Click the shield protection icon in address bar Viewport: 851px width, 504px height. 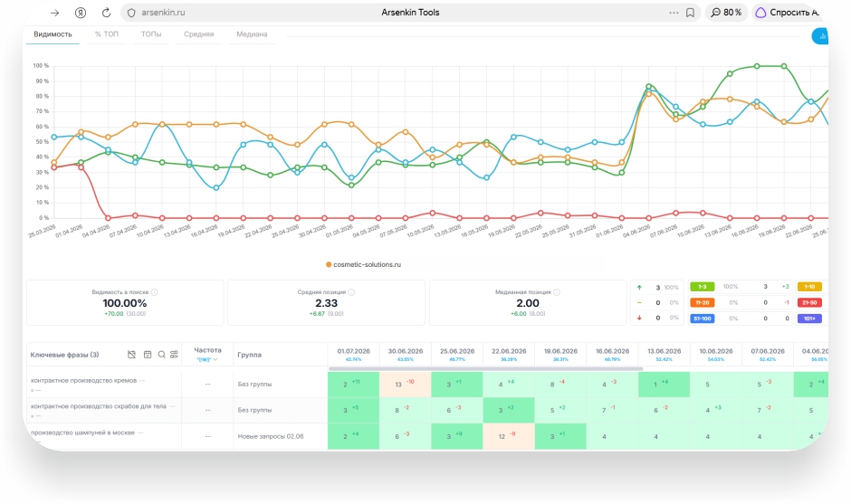pyautogui.click(x=131, y=13)
